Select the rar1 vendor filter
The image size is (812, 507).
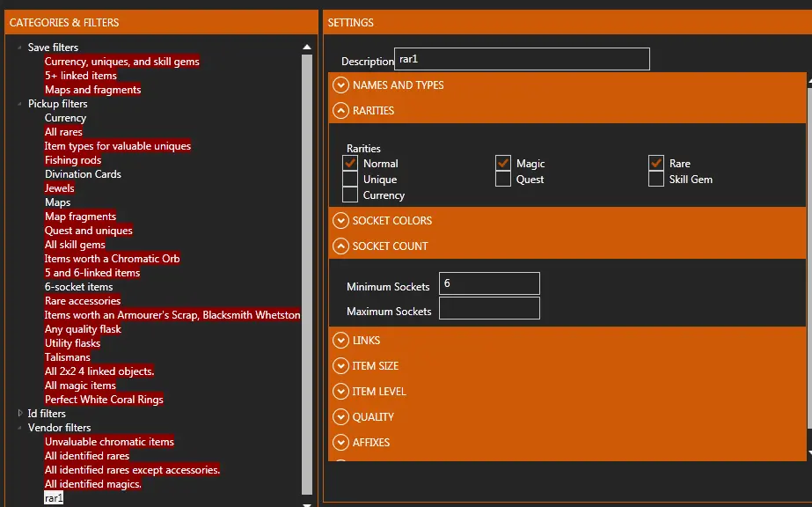tap(54, 498)
